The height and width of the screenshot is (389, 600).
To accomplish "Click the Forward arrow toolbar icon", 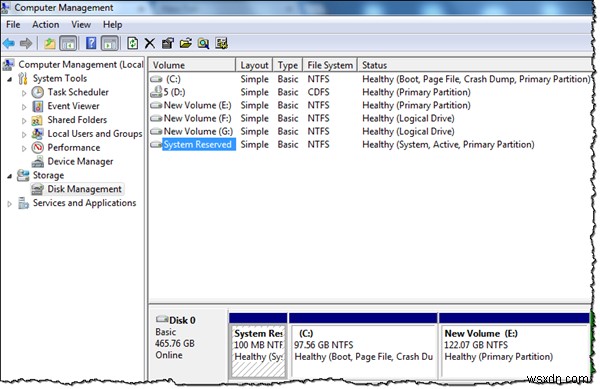I will coord(26,44).
